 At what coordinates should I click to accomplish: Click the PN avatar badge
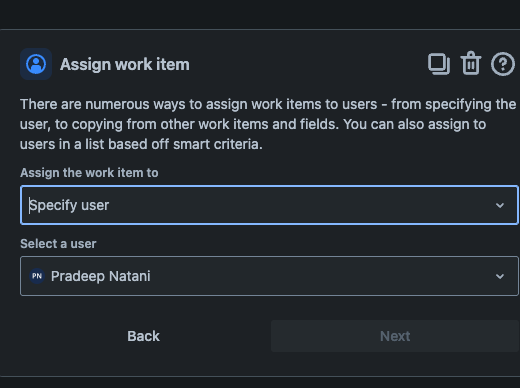pyautogui.click(x=37, y=276)
